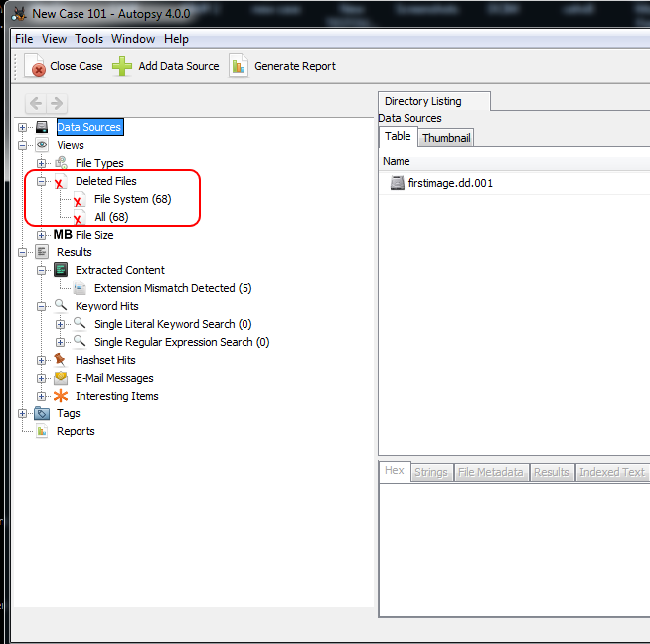
Task: Select the firstimage.dd.001 row text
Action: click(450, 183)
